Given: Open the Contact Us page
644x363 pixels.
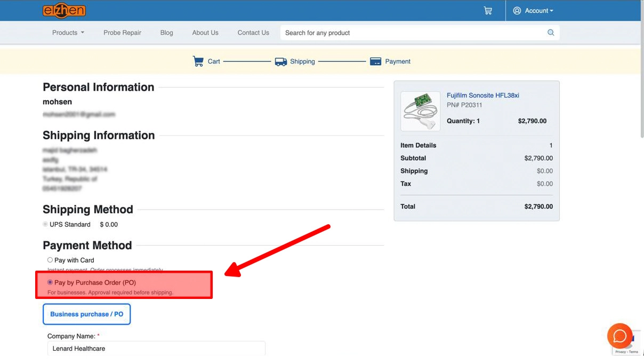Looking at the screenshot, I should click(x=253, y=33).
